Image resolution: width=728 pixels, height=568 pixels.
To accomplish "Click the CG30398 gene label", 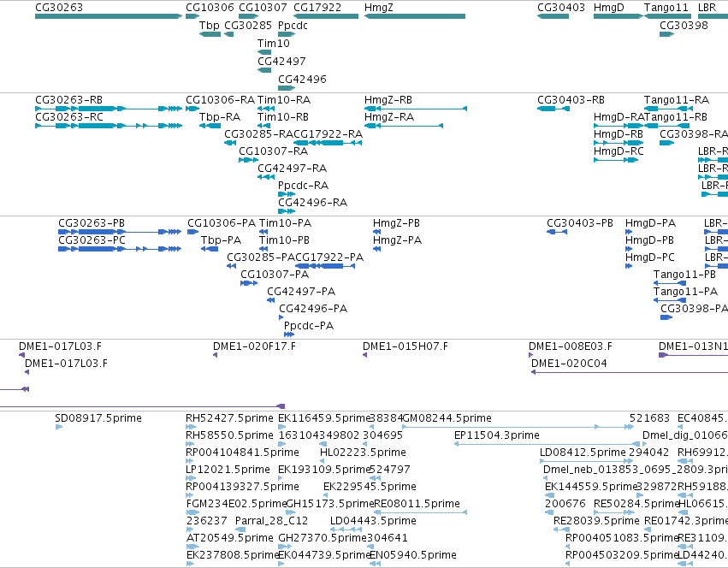I will click(684, 25).
